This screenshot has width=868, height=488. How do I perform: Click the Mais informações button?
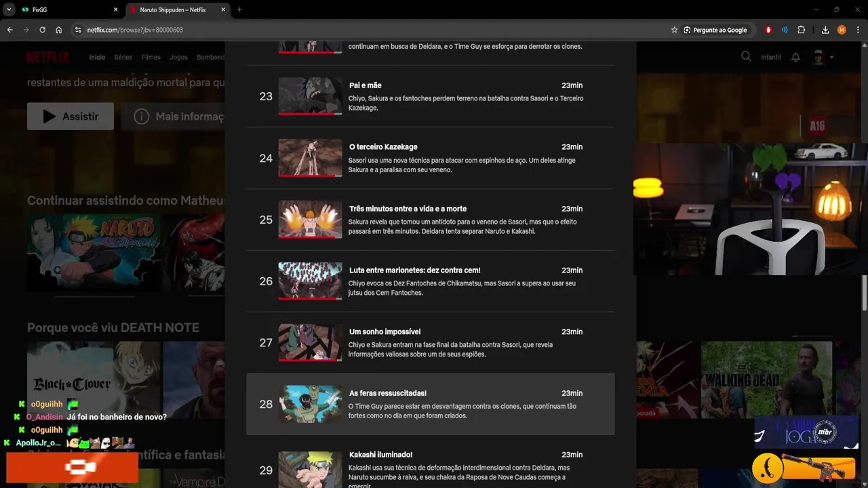[173, 117]
